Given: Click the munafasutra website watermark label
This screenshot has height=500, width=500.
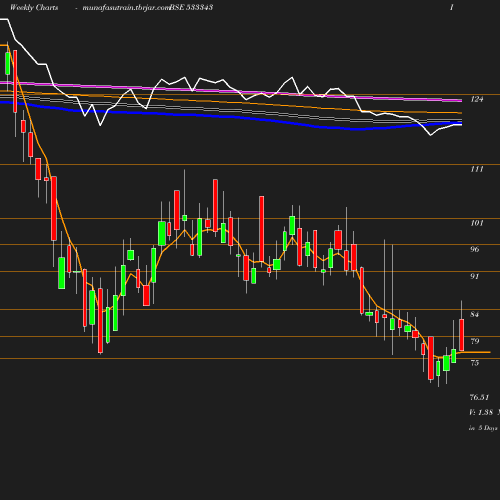Looking at the screenshot, I should (x=126, y=7).
